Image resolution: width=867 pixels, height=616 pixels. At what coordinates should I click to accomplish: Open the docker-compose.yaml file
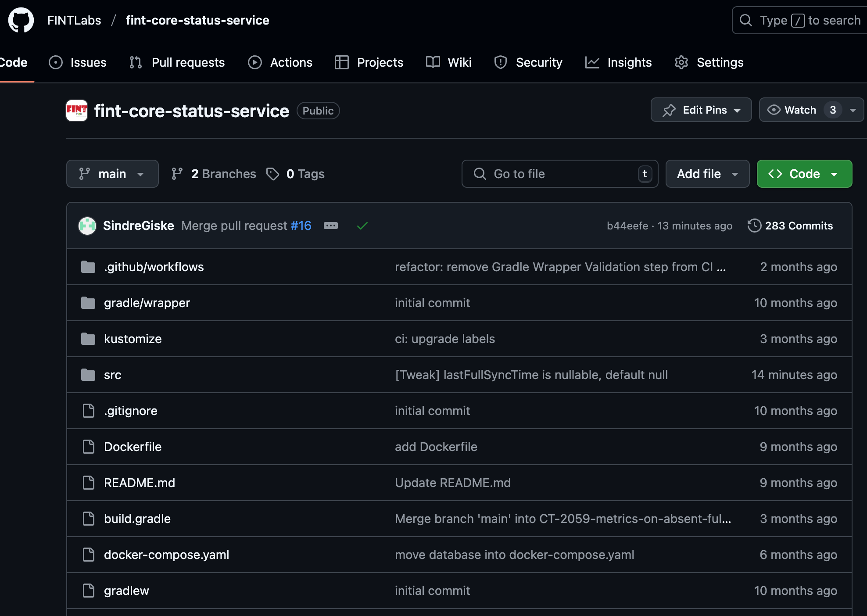coord(166,555)
